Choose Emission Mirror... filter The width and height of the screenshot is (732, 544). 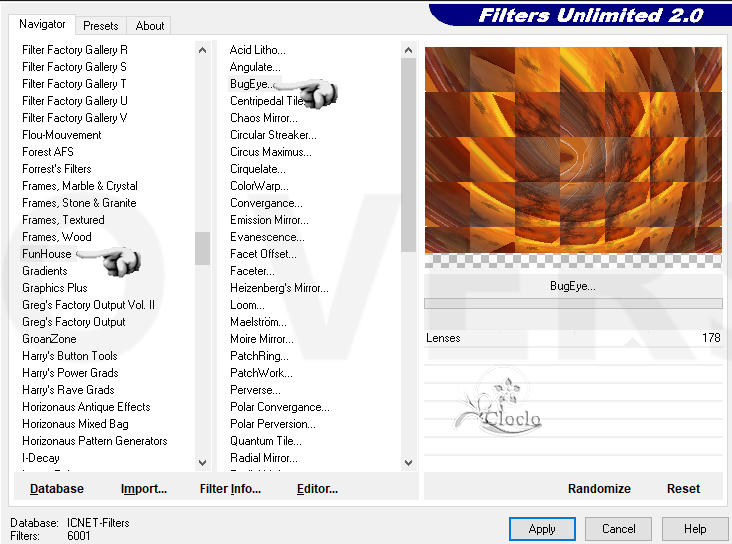point(269,220)
